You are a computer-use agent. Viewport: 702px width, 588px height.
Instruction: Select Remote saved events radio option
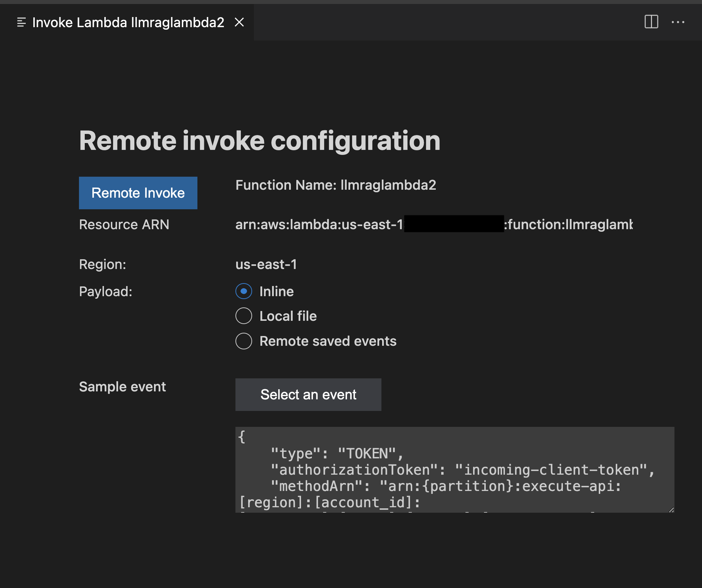click(x=244, y=341)
